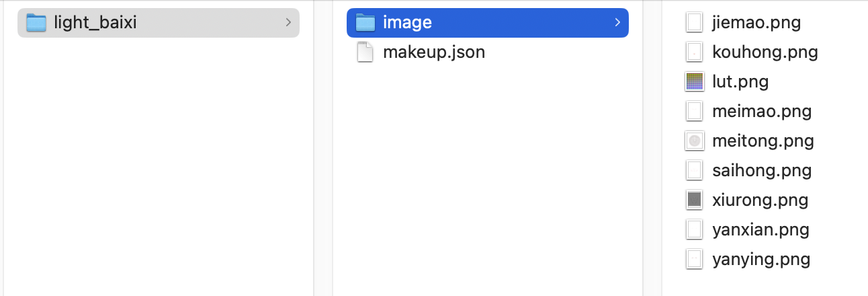Select the yanying.png file name
The image size is (868, 296).
[761, 259]
